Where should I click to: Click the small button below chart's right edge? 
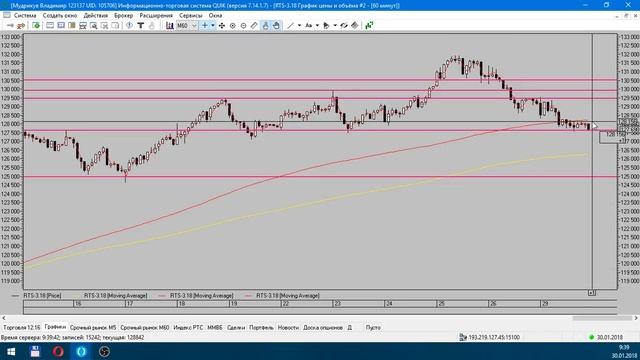[592, 293]
